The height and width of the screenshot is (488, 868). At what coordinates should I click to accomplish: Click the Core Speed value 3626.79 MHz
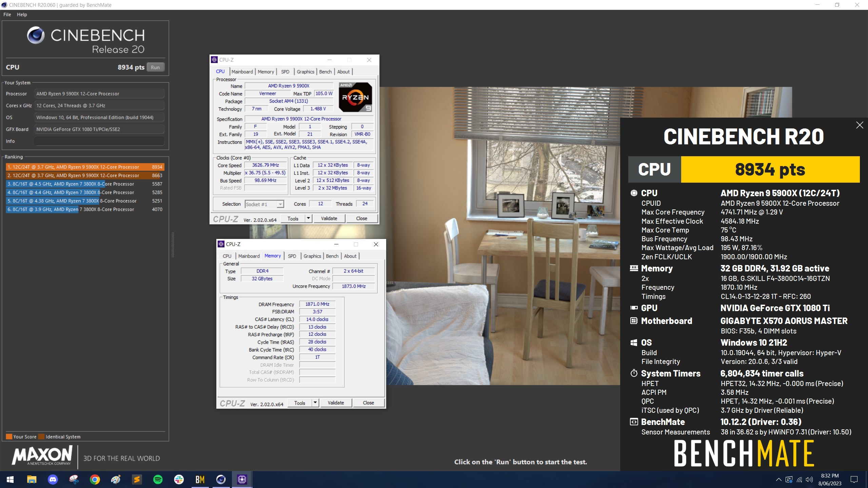[x=265, y=165]
